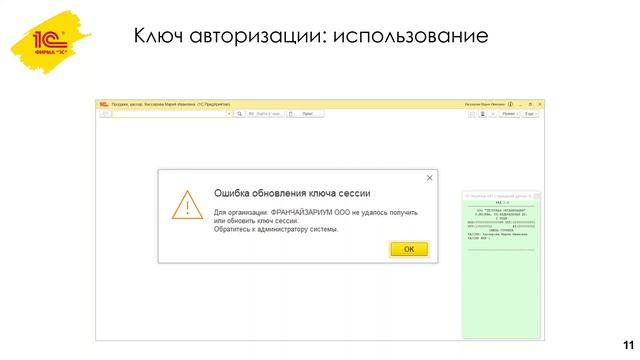Click the warning triangle icon in the dialog
Viewport: 640px width, 360px height.
(x=187, y=205)
